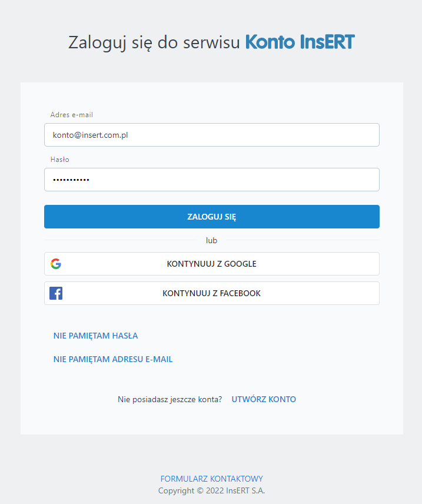Click the Copyright 2022 InsERT S.A. text
422x504 pixels.
coord(211,490)
